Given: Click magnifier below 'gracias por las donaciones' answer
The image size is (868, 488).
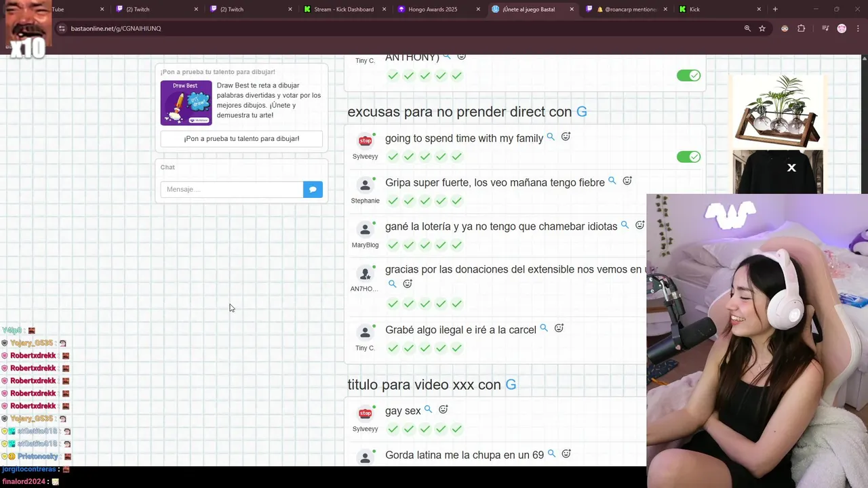Looking at the screenshot, I should pyautogui.click(x=392, y=284).
